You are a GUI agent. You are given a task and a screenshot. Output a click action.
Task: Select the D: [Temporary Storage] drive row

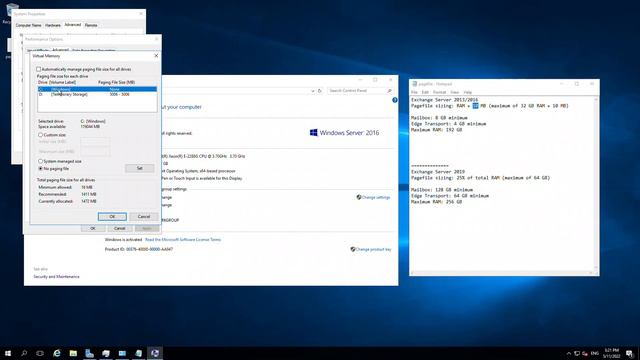click(97, 94)
